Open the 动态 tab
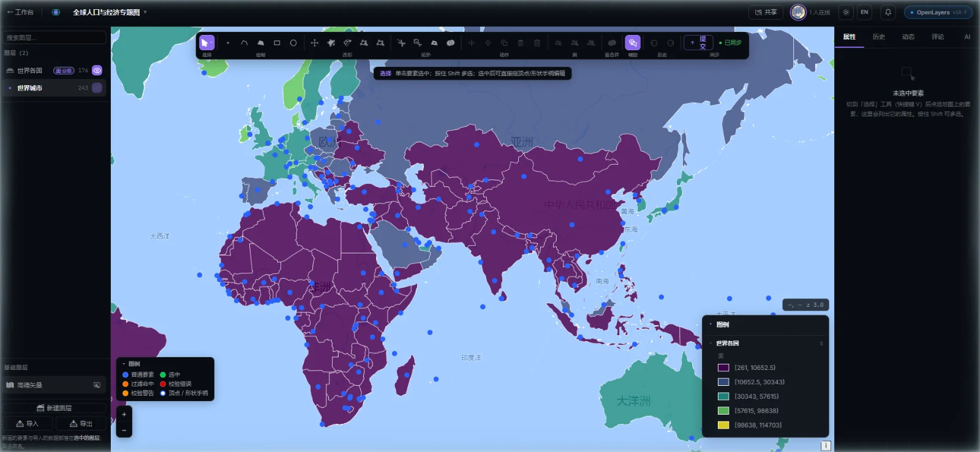Screen dimensions: 980x452 (908, 37)
